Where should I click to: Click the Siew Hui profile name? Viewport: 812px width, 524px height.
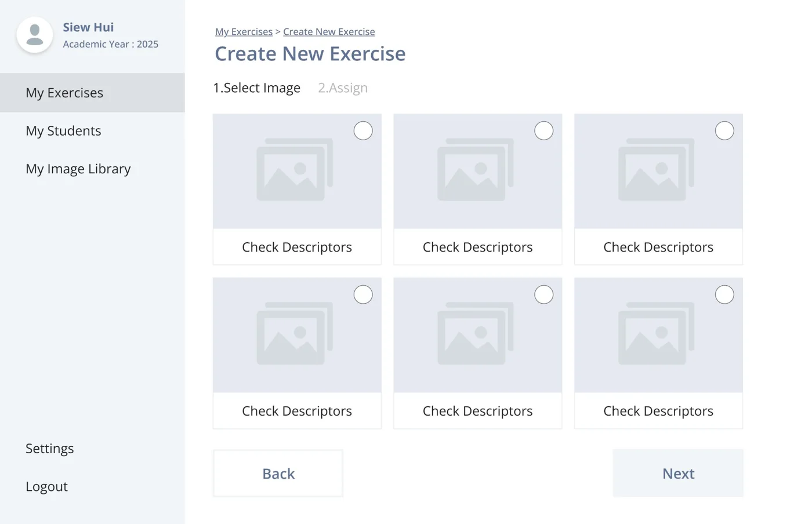click(x=88, y=27)
